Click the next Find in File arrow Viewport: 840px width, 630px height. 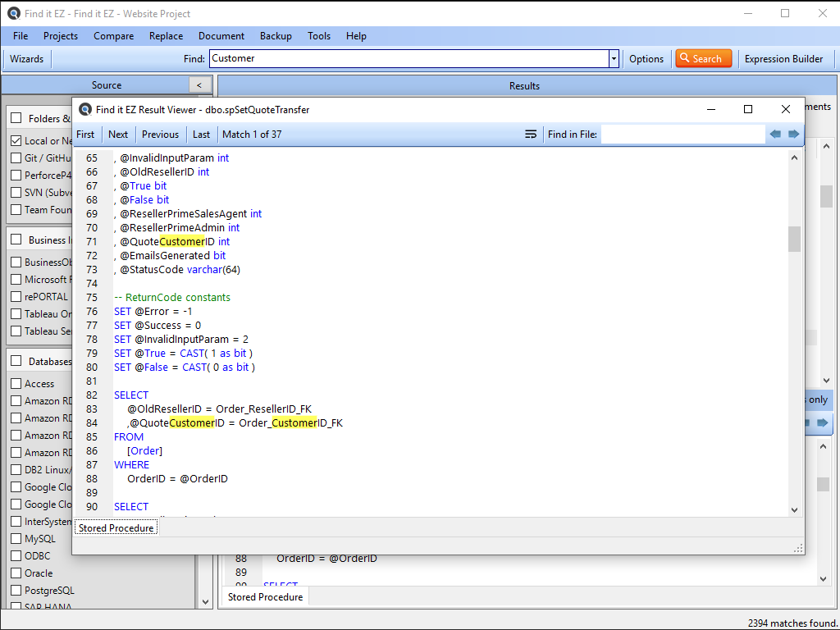(x=793, y=135)
